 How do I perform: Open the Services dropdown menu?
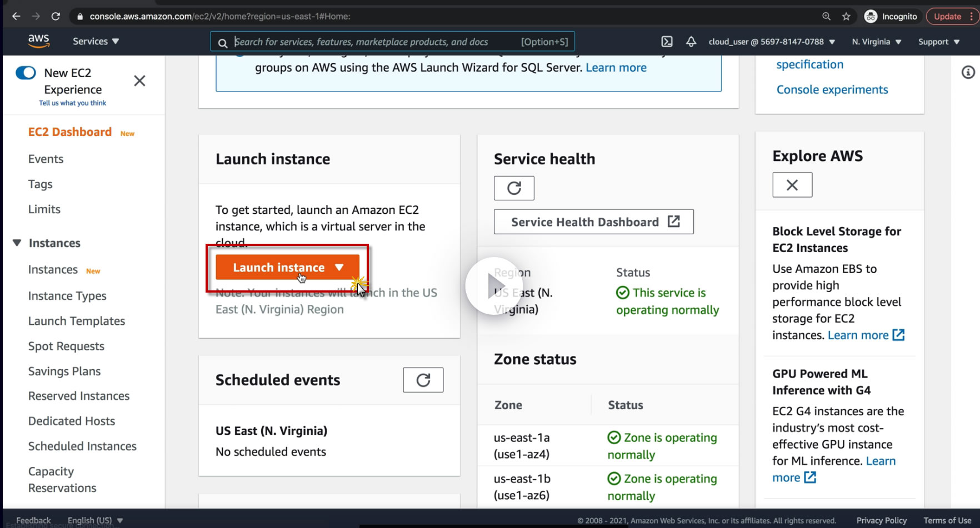coord(96,42)
